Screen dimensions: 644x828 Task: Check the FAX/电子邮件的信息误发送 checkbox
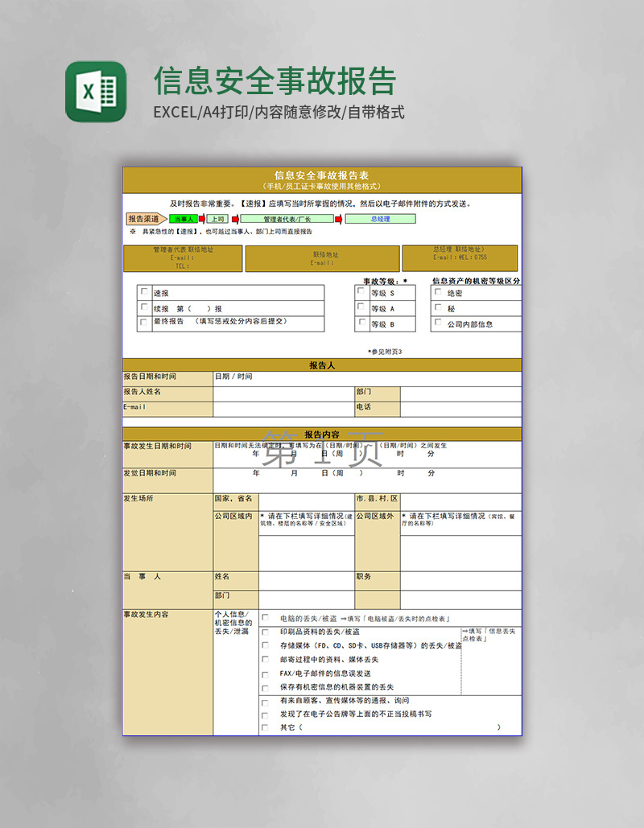tap(266, 674)
